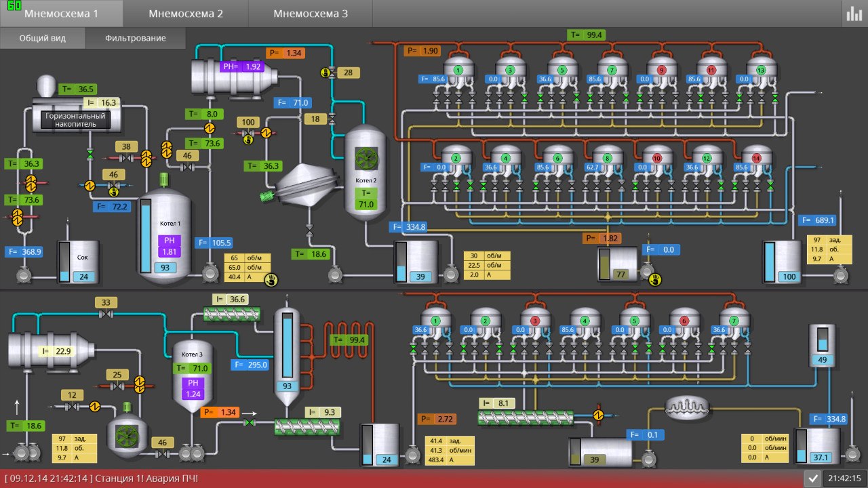Image resolution: width=868 pixels, height=488 pixels.
Task: Toggle the valve with value 18
Action: point(332,119)
